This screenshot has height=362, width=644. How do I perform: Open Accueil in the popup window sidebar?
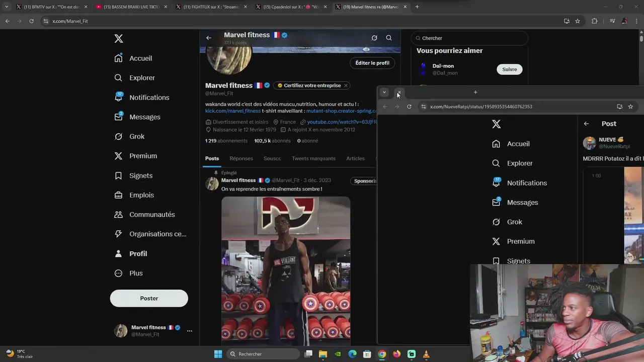click(511, 144)
